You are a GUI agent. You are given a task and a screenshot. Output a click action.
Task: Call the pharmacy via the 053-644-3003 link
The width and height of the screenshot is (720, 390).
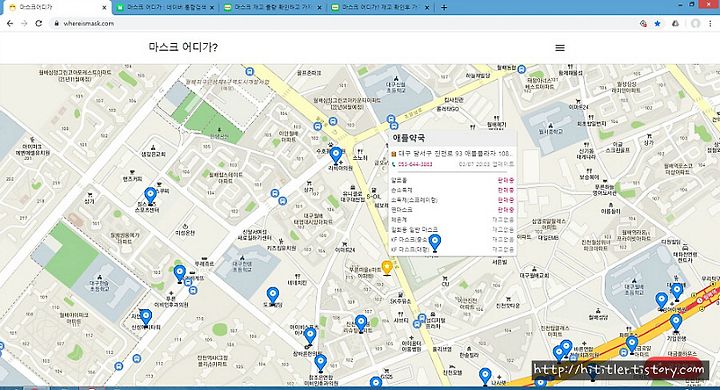click(415, 164)
